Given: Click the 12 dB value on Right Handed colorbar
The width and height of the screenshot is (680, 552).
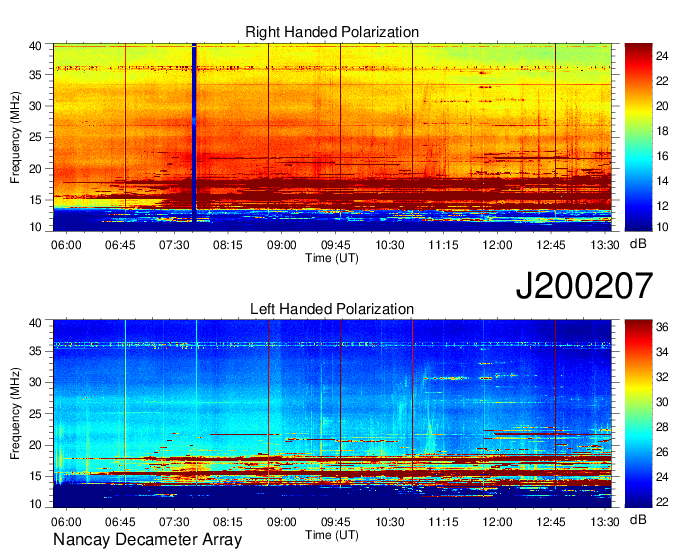Looking at the screenshot, I should click(x=662, y=206).
